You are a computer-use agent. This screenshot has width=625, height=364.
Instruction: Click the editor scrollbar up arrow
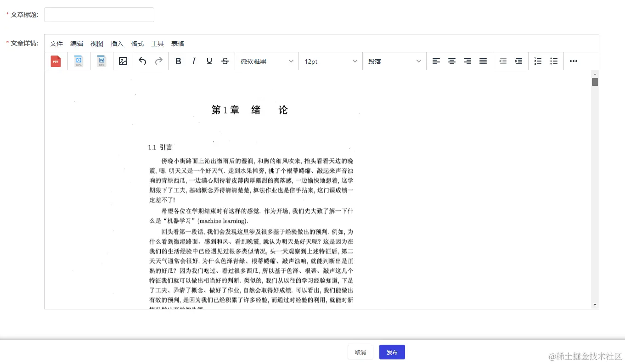(x=595, y=74)
